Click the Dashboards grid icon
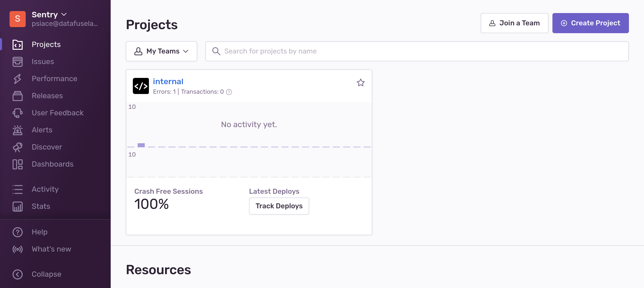Viewport: 644px width, 288px height. (17, 164)
